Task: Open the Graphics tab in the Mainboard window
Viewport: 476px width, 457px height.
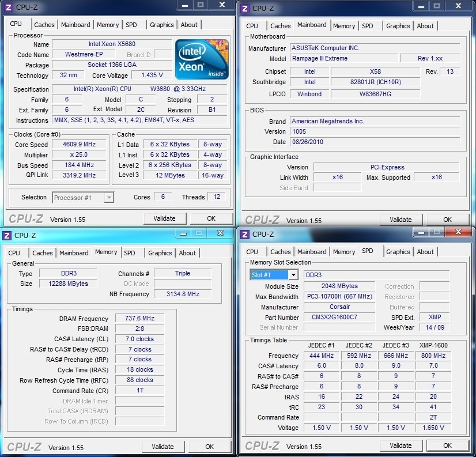Action: tap(398, 26)
